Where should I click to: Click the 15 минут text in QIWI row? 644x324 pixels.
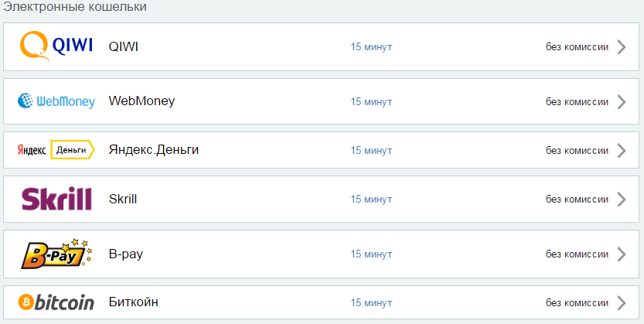371,47
